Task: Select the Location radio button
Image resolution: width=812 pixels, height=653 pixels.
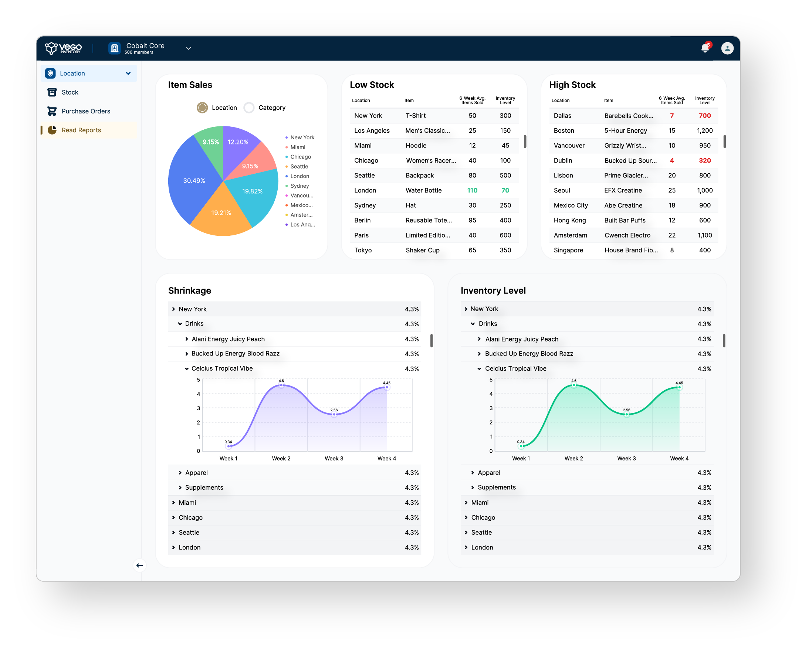Action: pyautogui.click(x=202, y=108)
